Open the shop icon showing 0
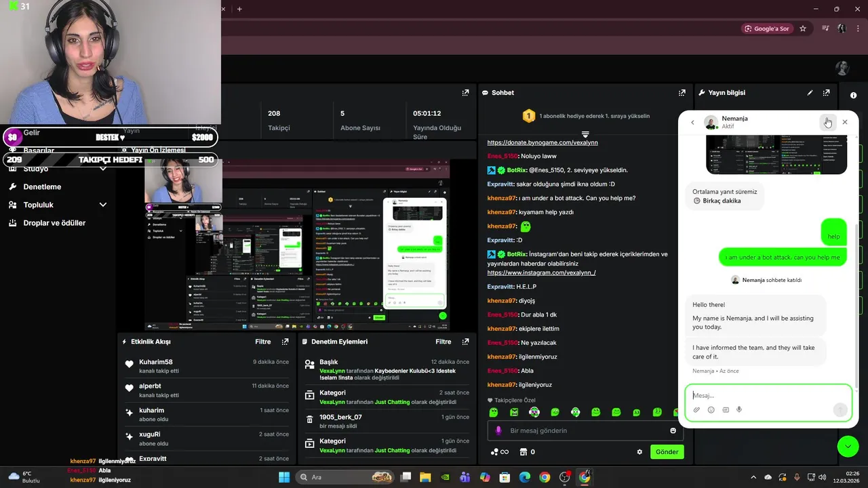Screen dimensions: 868x488 (x=527, y=452)
